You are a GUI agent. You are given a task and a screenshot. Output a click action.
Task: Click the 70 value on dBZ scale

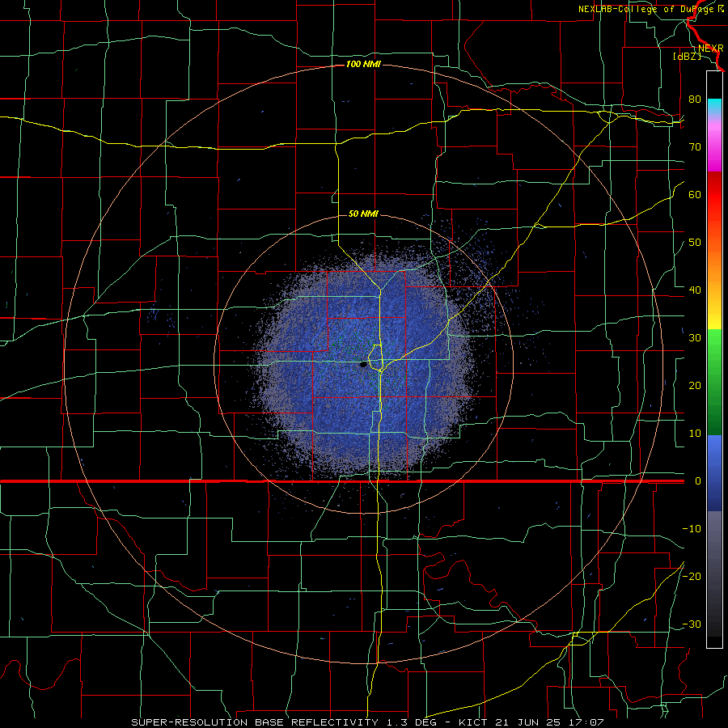point(695,146)
